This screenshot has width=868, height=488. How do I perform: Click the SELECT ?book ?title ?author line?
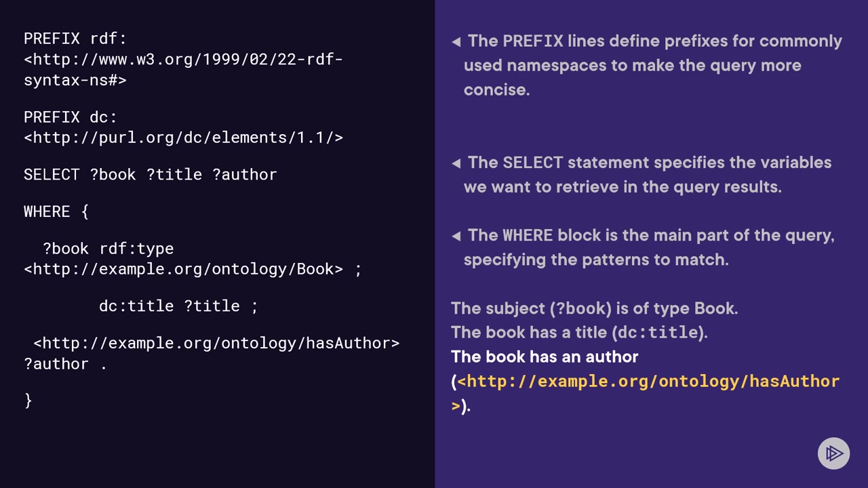point(151,174)
